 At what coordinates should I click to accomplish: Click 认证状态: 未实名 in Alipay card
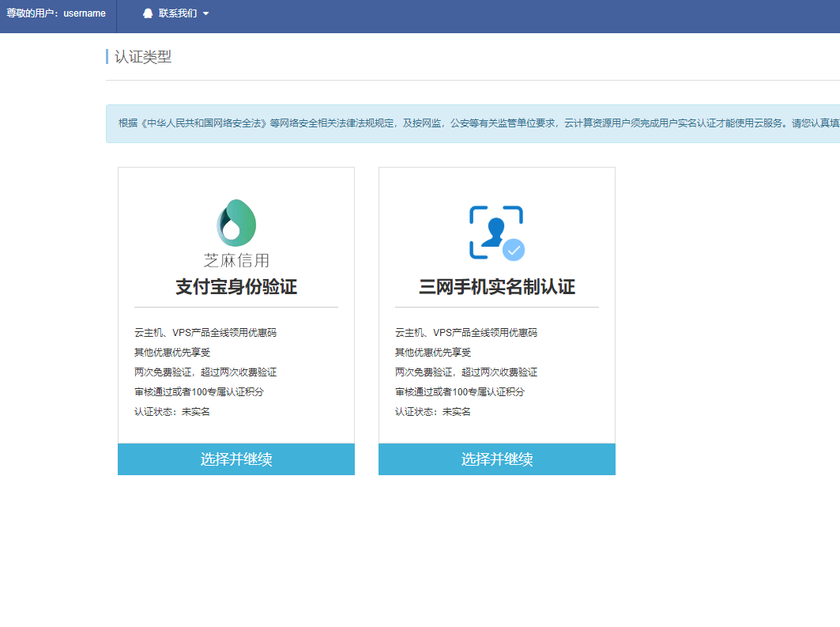172,412
